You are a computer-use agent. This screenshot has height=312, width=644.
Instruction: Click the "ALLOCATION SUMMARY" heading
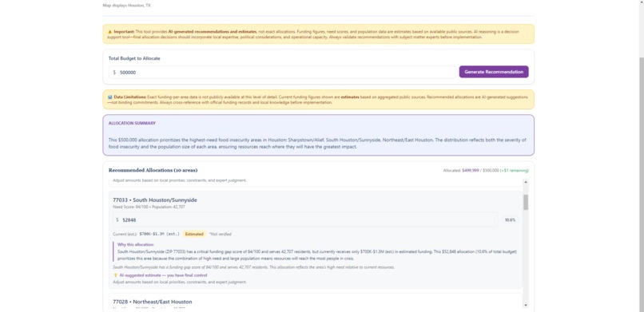point(132,123)
